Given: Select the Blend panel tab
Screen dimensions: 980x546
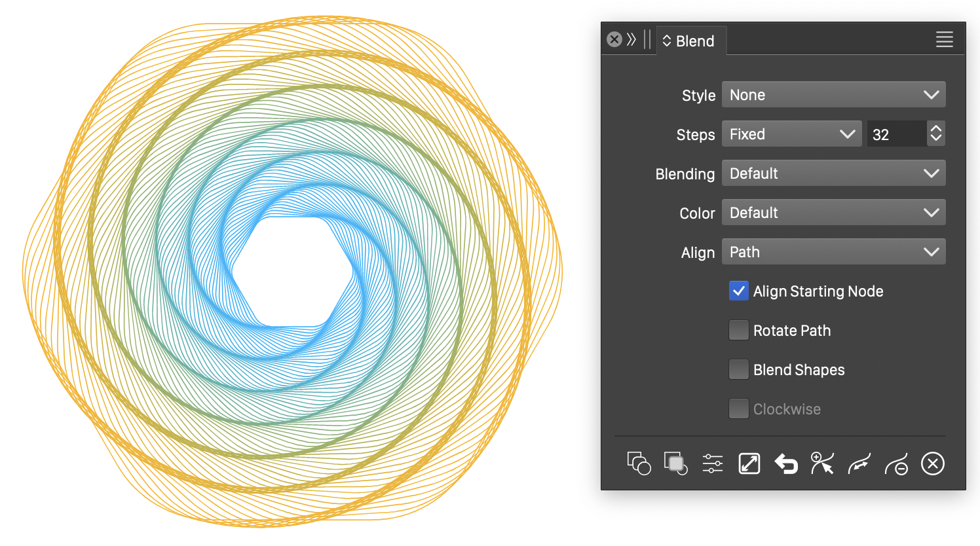Looking at the screenshot, I should coord(690,41).
